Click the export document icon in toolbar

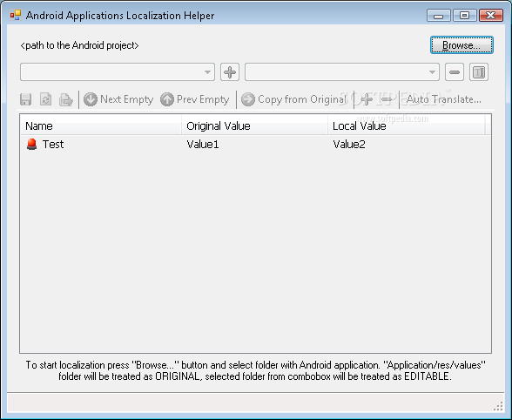coord(65,99)
